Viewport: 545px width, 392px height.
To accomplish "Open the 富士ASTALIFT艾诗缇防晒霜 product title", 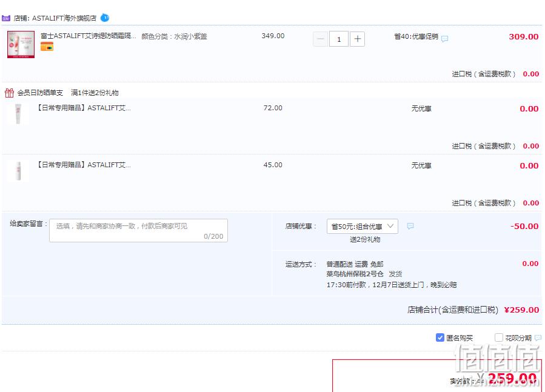I will pos(89,36).
